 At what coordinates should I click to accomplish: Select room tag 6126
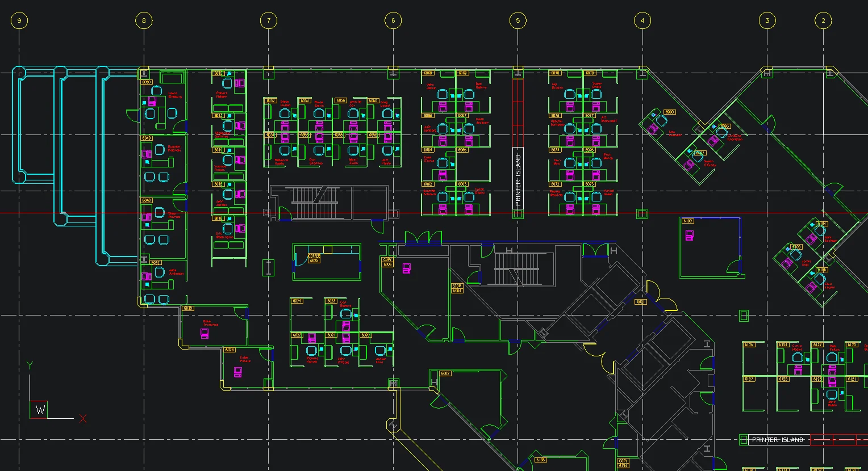coord(749,344)
